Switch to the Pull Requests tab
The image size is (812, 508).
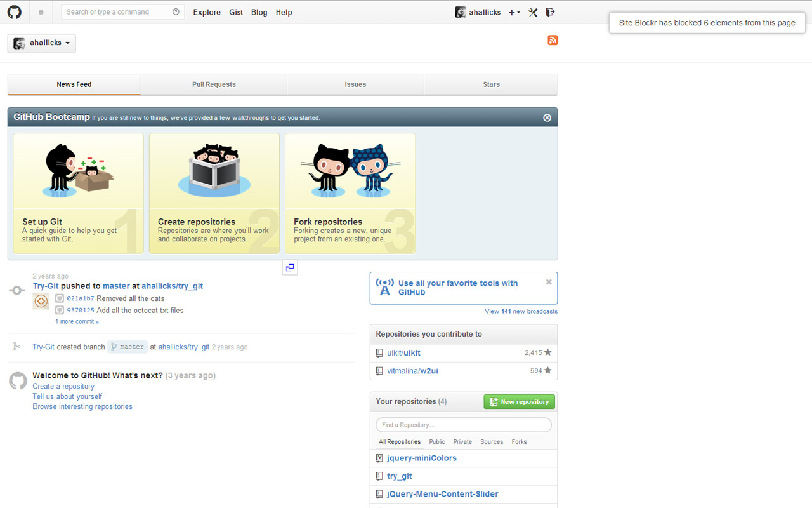[x=214, y=84]
